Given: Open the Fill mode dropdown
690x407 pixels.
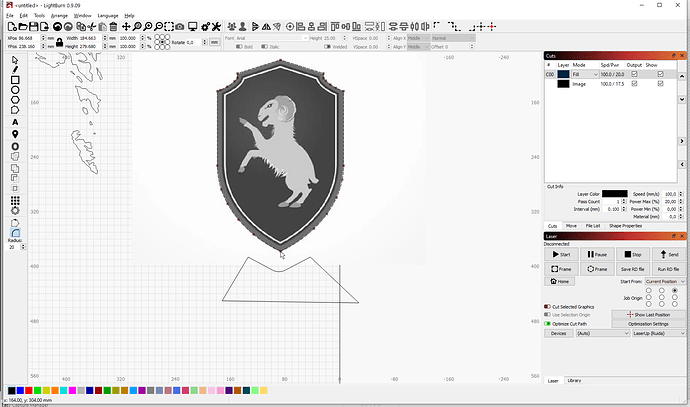Looking at the screenshot, I should (585, 74).
